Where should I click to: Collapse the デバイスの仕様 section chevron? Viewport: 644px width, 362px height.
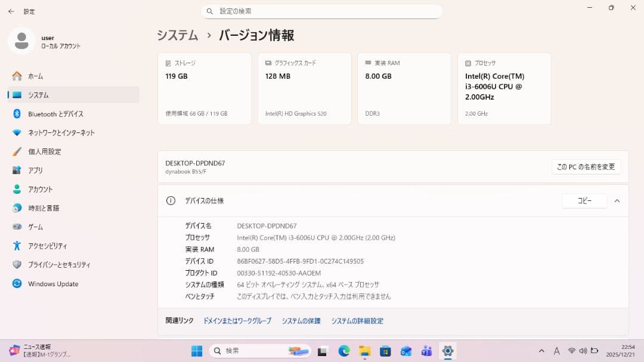(x=617, y=201)
